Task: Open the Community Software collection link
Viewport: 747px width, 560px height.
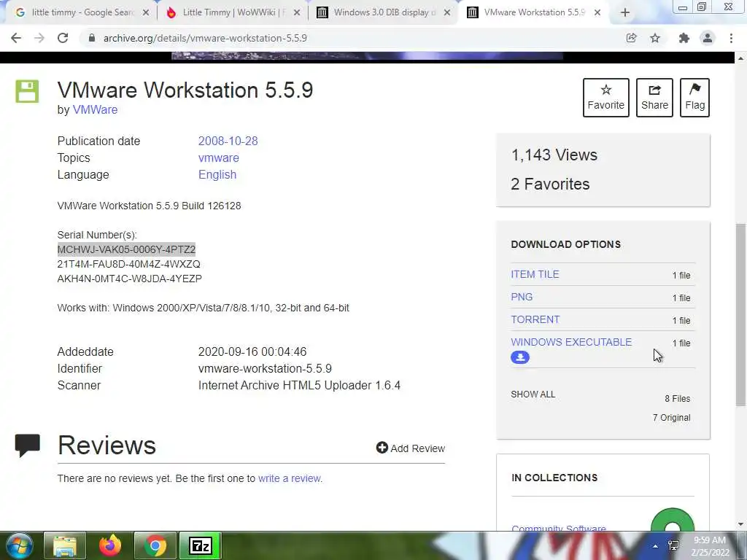Action: click(x=558, y=528)
